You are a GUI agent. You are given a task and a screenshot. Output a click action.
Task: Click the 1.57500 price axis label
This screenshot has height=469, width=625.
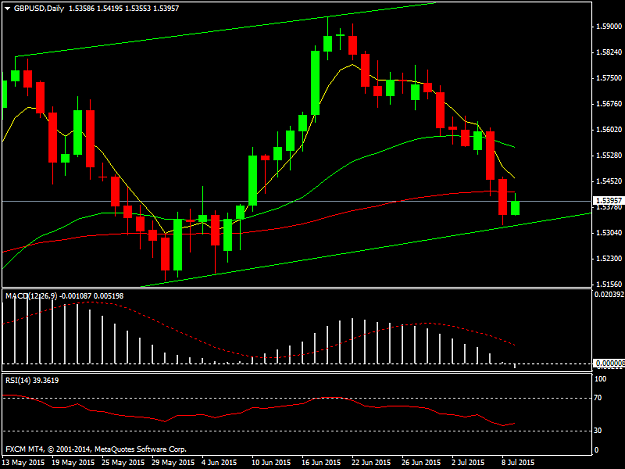(609, 78)
